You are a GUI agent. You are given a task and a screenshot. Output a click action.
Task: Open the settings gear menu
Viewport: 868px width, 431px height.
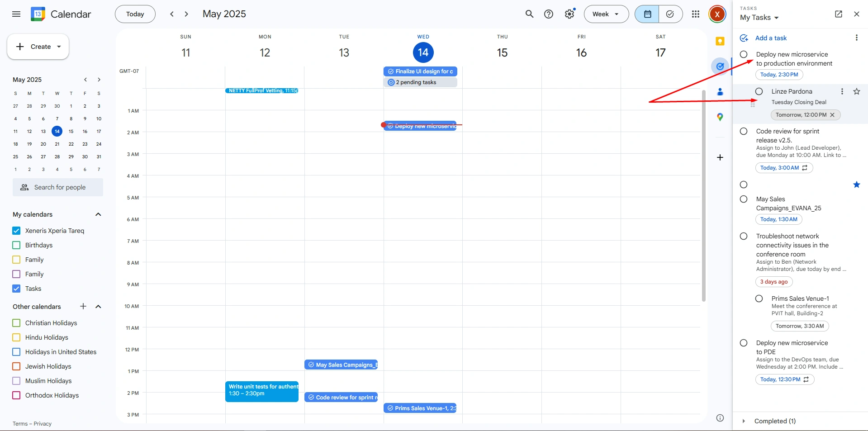coord(569,14)
